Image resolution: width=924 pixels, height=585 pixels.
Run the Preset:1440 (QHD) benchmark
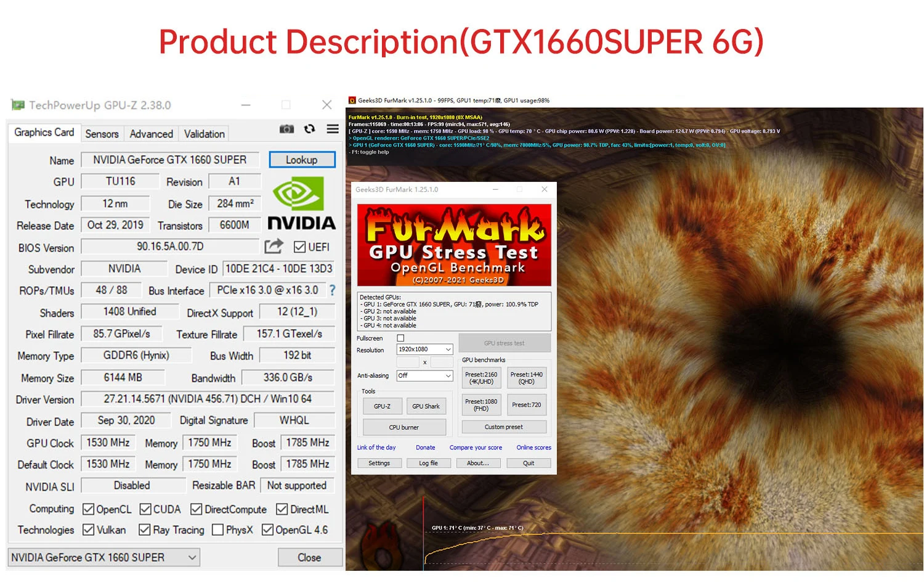point(527,378)
